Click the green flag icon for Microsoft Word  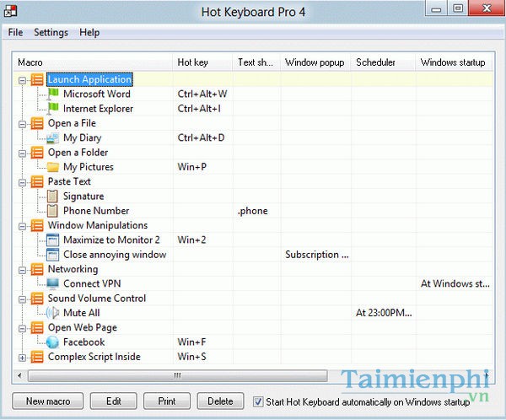[53, 94]
